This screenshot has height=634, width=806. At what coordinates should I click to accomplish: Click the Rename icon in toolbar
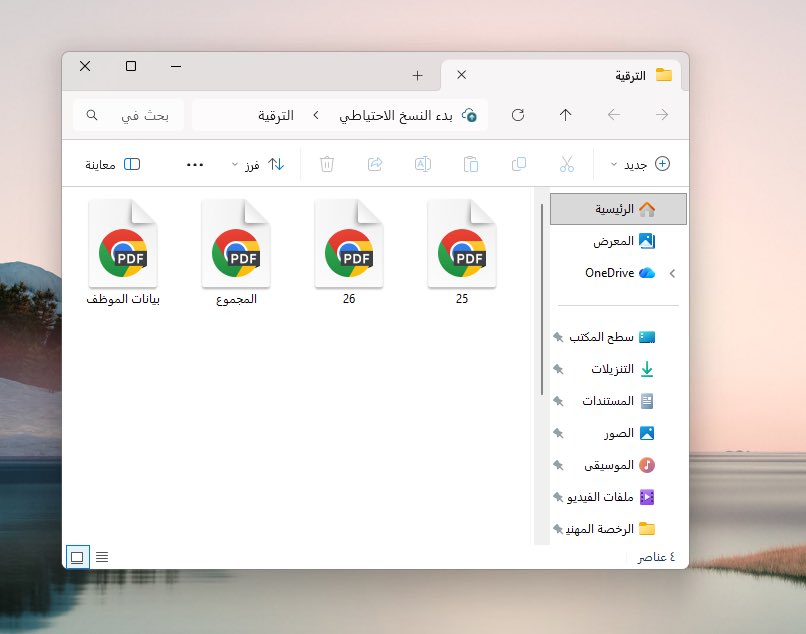[x=423, y=164]
